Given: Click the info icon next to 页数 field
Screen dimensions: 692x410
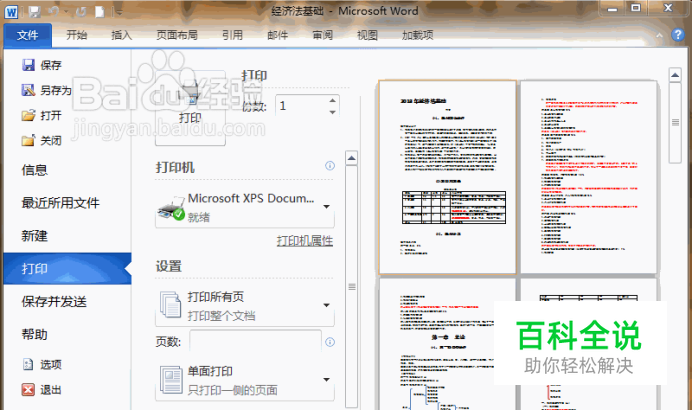Looking at the screenshot, I should click(x=330, y=342).
